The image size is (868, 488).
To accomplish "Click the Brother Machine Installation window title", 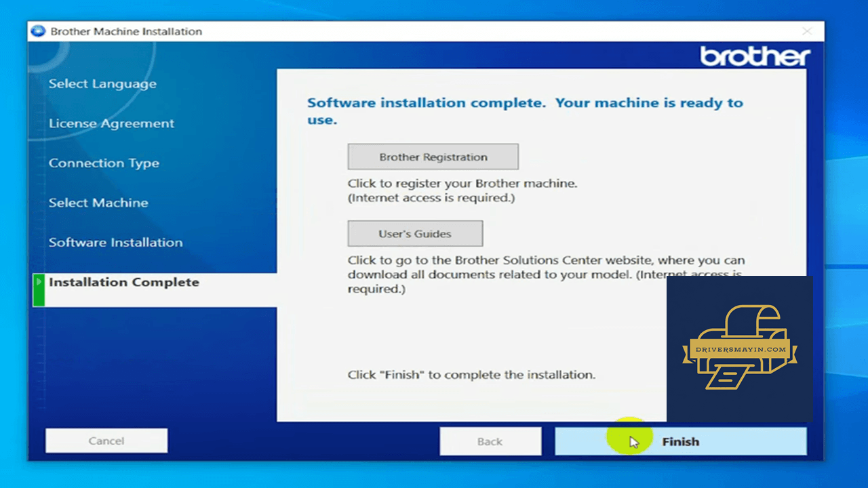I will (126, 31).
